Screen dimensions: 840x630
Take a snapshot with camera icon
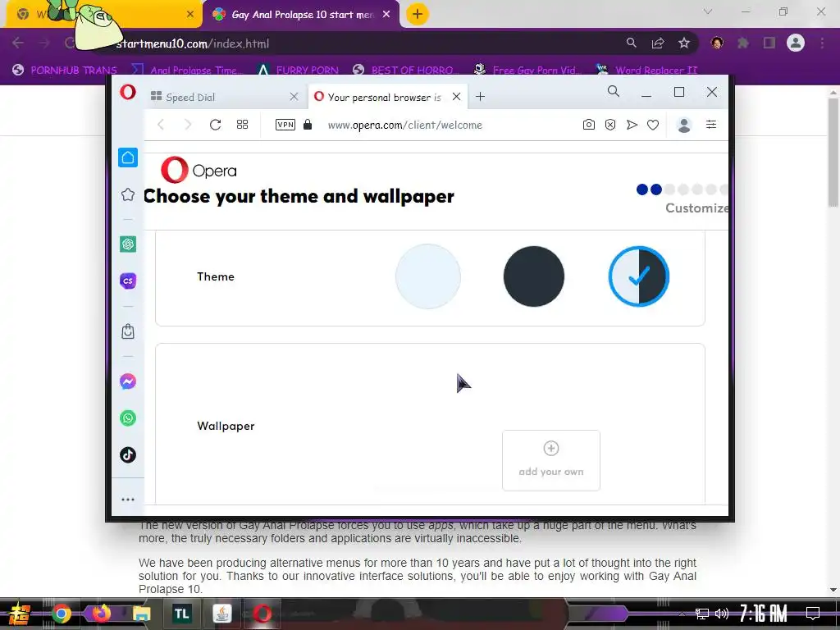click(x=589, y=125)
